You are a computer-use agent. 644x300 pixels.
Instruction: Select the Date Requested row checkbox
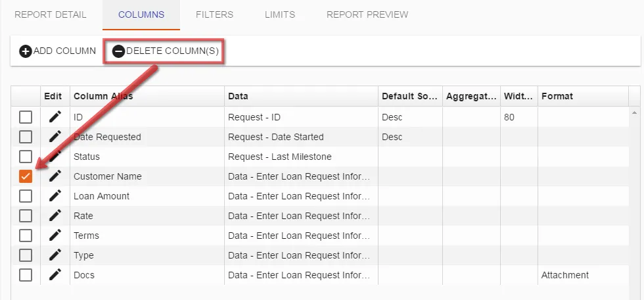(x=26, y=137)
